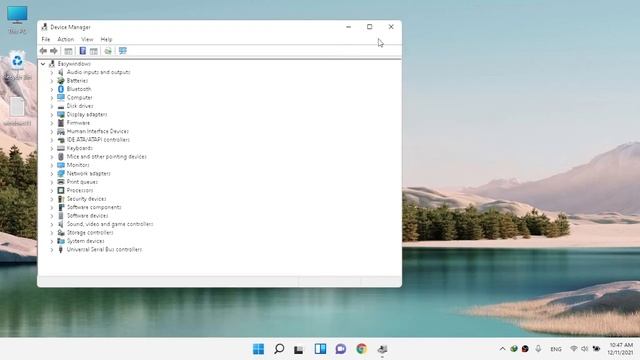Viewport: 640px width, 360px height.
Task: Select the Software devices row
Action: coord(83,216)
